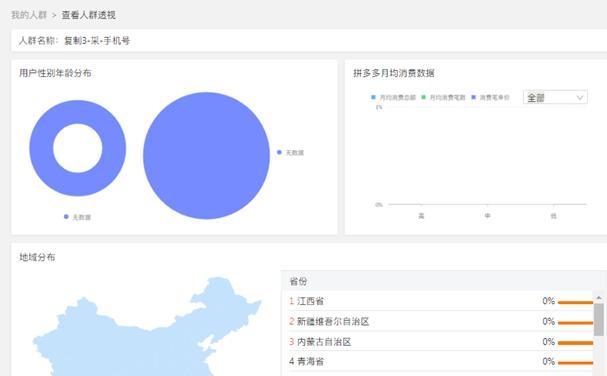The height and width of the screenshot is (376, 607).
Task: Go back via 我的人群 breadcrumb link
Action: (x=29, y=15)
